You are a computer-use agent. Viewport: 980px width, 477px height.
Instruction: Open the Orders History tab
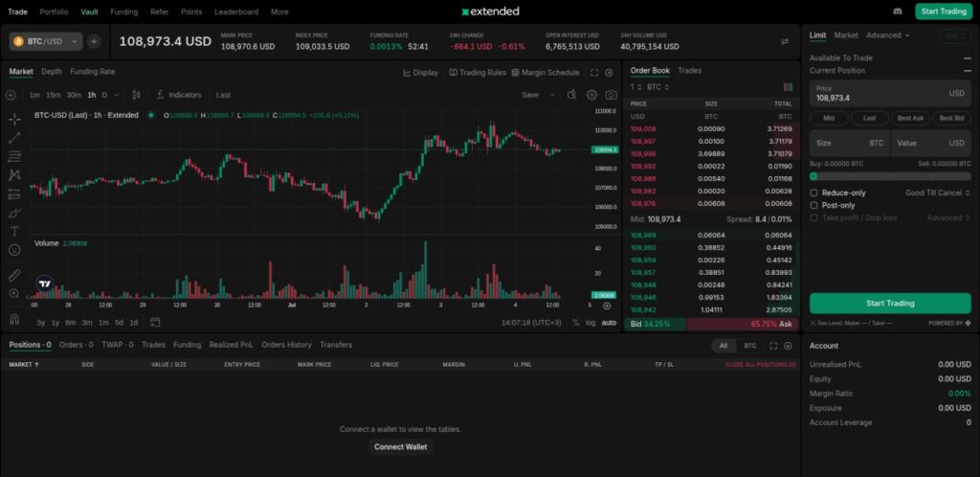[x=286, y=345]
